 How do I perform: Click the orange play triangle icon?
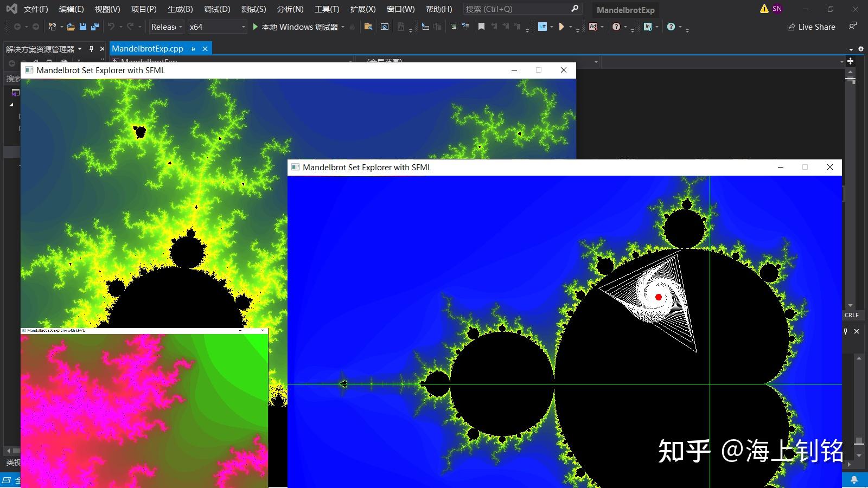pos(562,27)
